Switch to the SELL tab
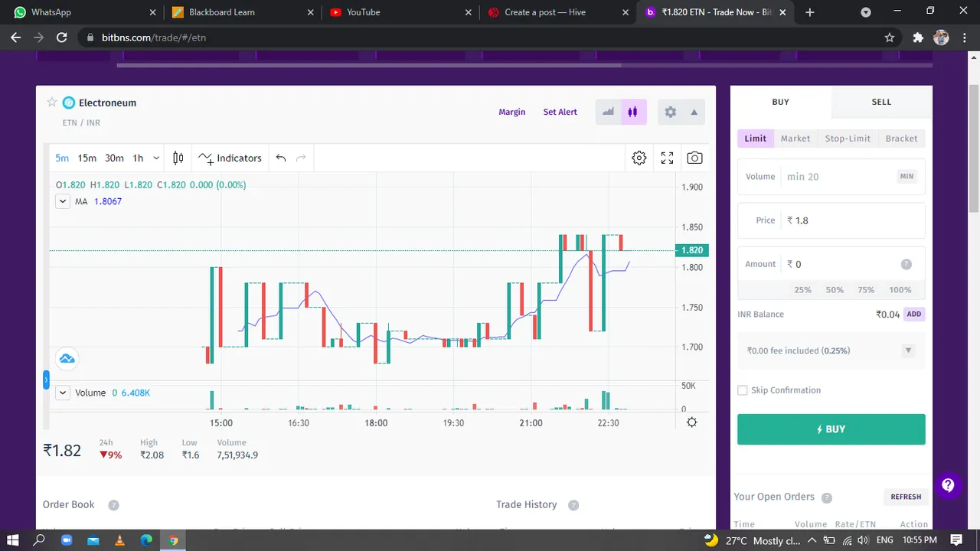This screenshot has height=551, width=980. [x=881, y=102]
